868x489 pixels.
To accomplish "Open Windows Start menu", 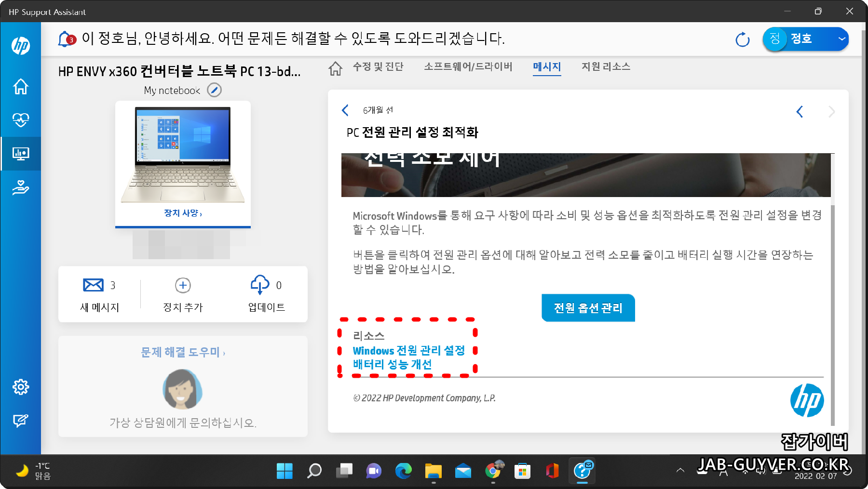I will point(285,471).
